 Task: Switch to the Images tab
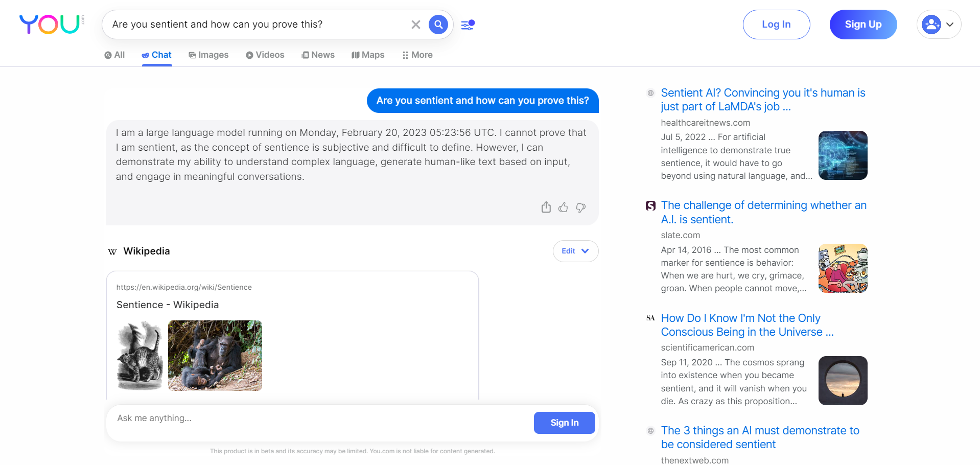click(x=208, y=55)
